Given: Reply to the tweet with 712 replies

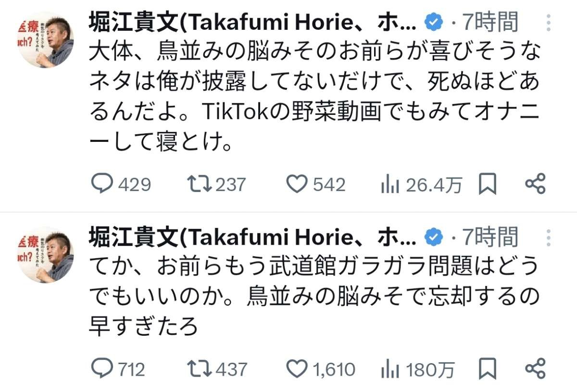Looking at the screenshot, I should 102,369.
